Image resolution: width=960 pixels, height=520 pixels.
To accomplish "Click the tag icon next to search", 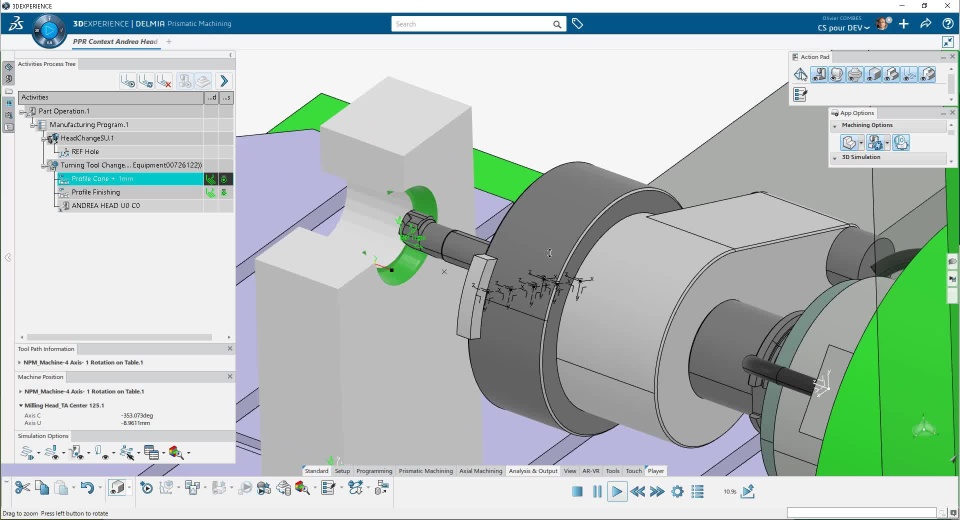I will [x=577, y=24].
